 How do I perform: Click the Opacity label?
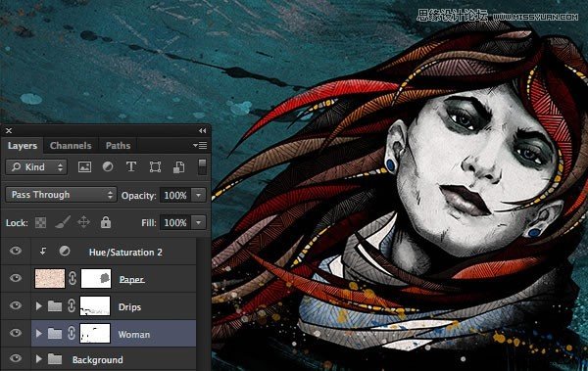[138, 196]
